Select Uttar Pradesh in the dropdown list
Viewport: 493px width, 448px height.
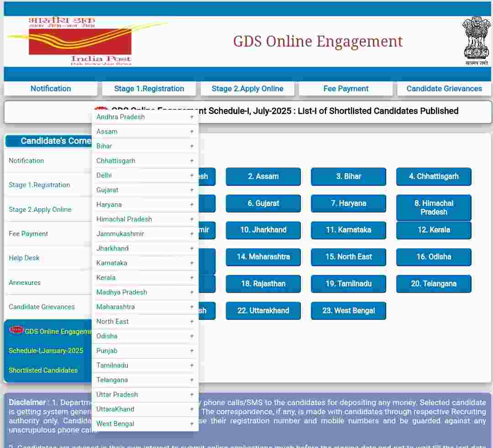coord(145,395)
